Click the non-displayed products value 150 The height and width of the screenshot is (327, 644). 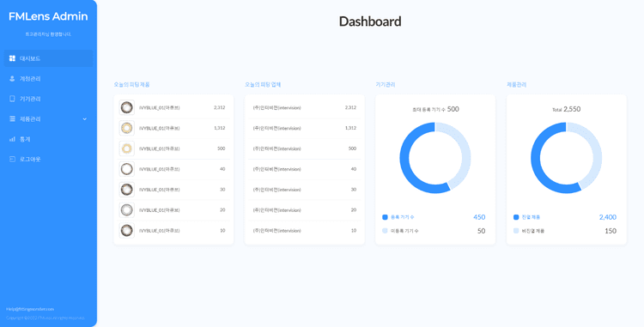tap(611, 231)
